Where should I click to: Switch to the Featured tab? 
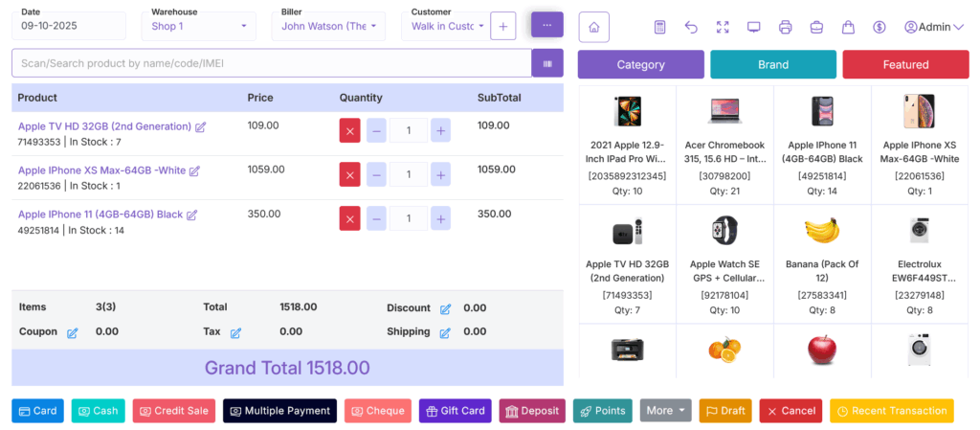[x=905, y=64]
